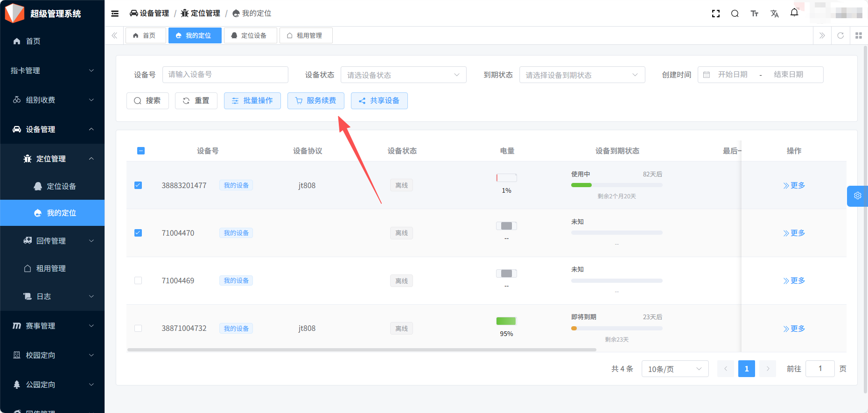Screen dimensions: 868x413
Task: Open the search magnifier in header
Action: click(x=735, y=14)
